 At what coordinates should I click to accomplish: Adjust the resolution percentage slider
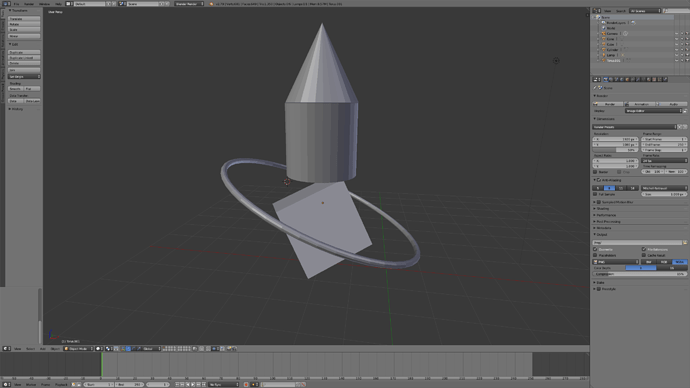click(615, 150)
